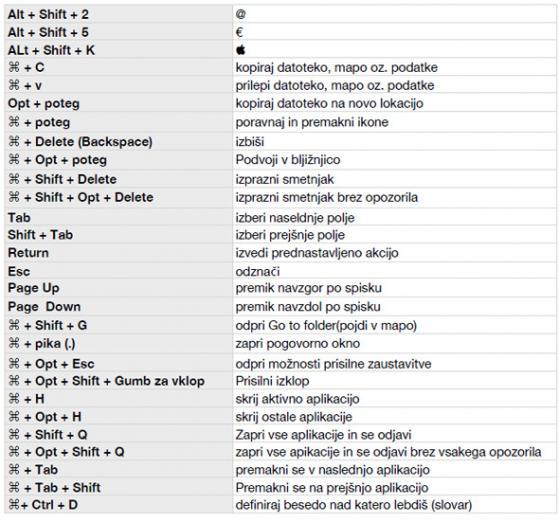The height and width of the screenshot is (522, 559).
Task: Click command icon beside 'Ctrl + D'
Action: pos(14,505)
